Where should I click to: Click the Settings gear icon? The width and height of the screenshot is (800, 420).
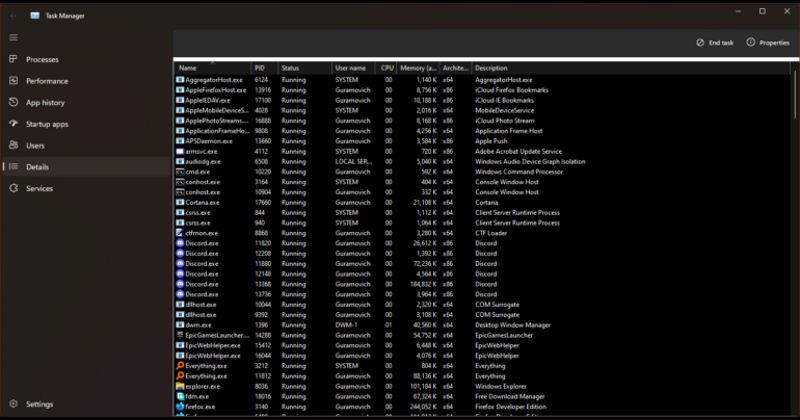pos(13,404)
